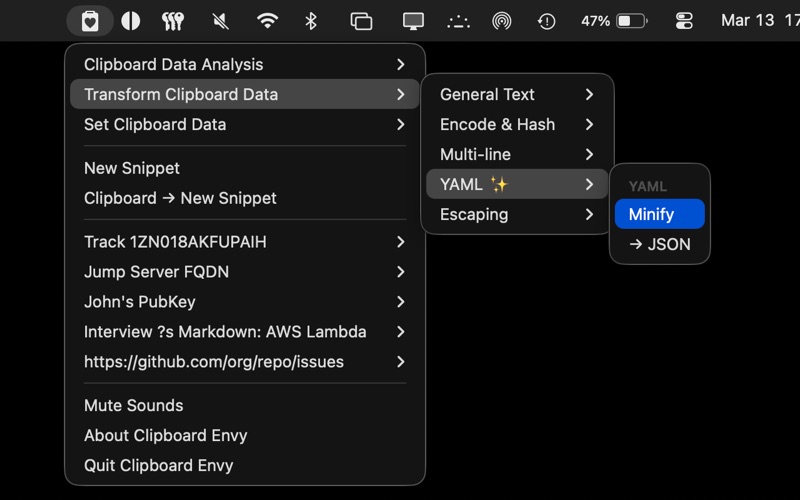800x500 pixels.
Task: Open the Track 1ZN018AKFUPAIH snippet
Action: (245, 242)
